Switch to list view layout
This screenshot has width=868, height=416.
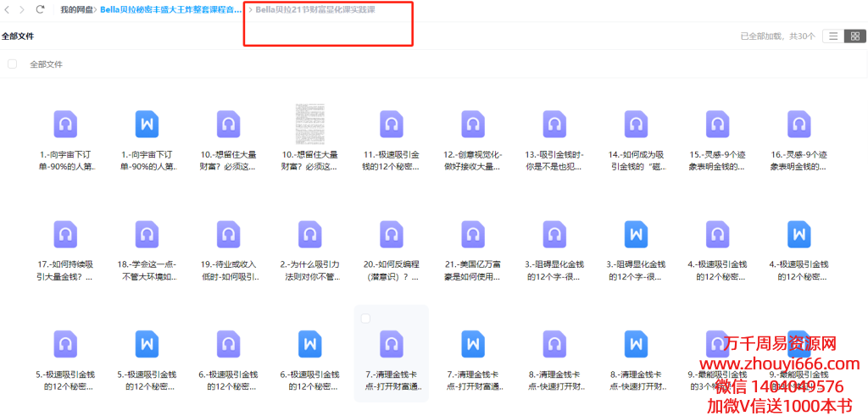click(x=833, y=36)
